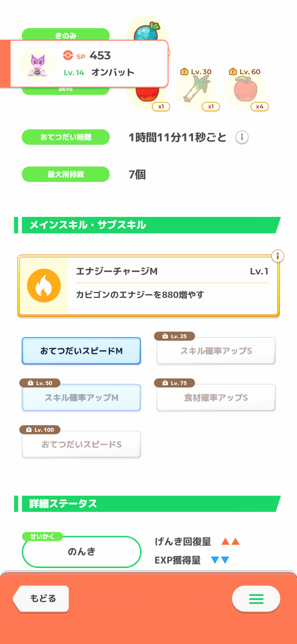Tap locked スキル確率アップM sub skill
Image resolution: width=297 pixels, height=644 pixels.
click(x=81, y=398)
